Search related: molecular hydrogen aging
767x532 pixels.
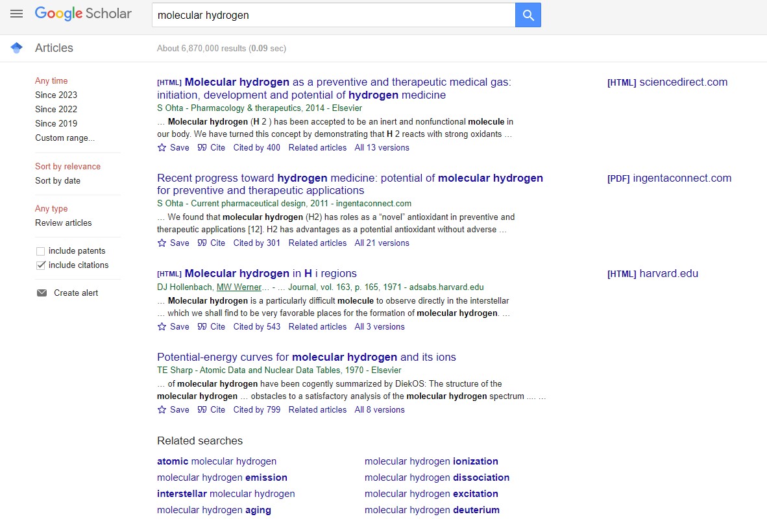pyautogui.click(x=213, y=510)
